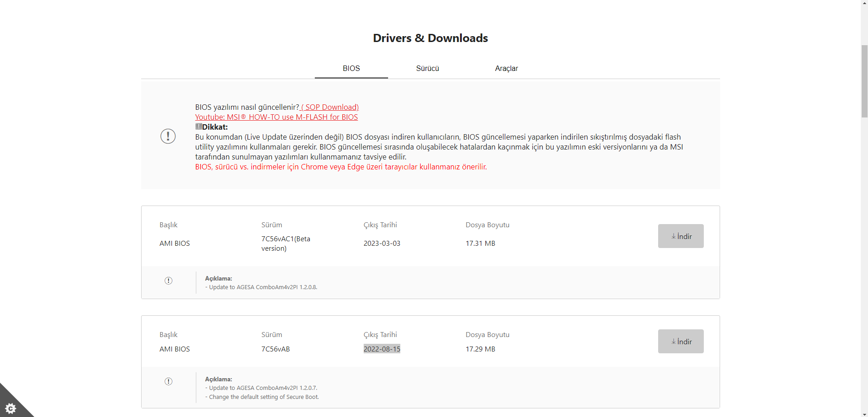The image size is (868, 417).
Task: Click Çıkış Tarihi header in first BIOS card
Action: click(380, 225)
